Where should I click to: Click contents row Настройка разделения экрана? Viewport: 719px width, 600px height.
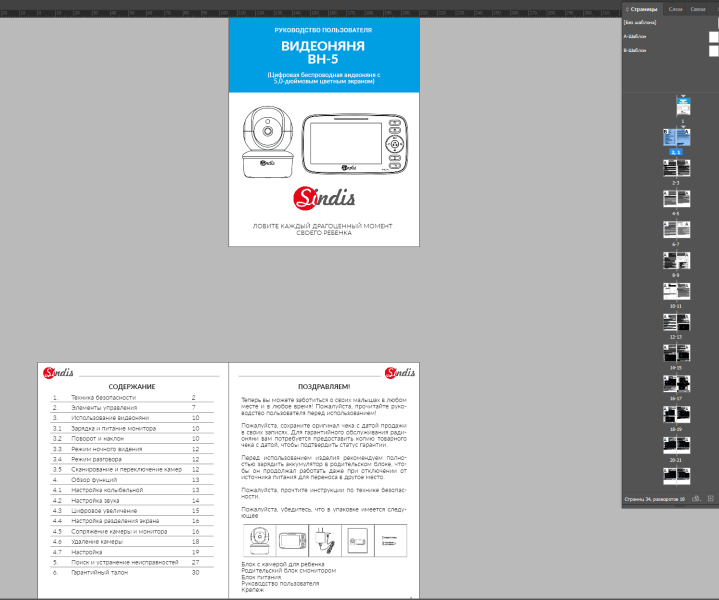pyautogui.click(x=132, y=521)
